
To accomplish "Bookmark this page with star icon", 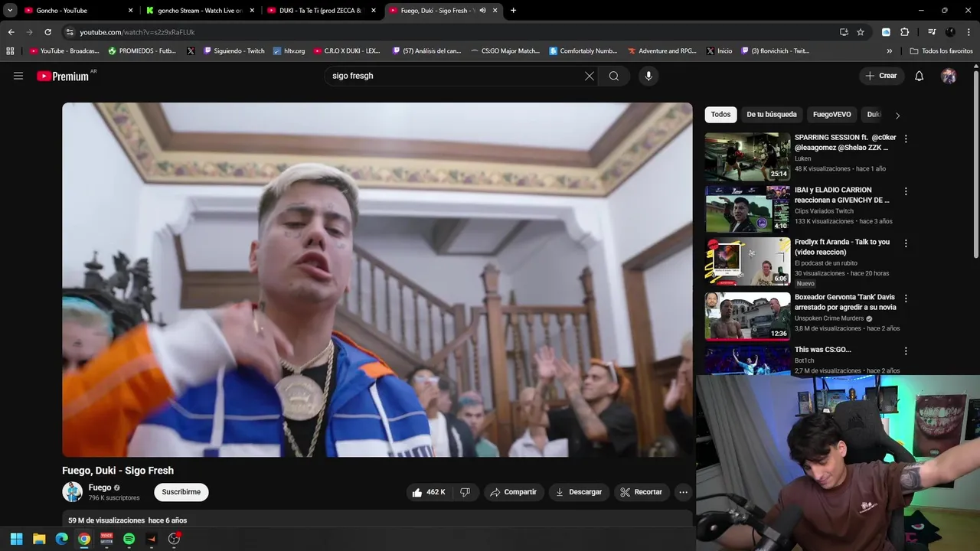I will 861,32.
